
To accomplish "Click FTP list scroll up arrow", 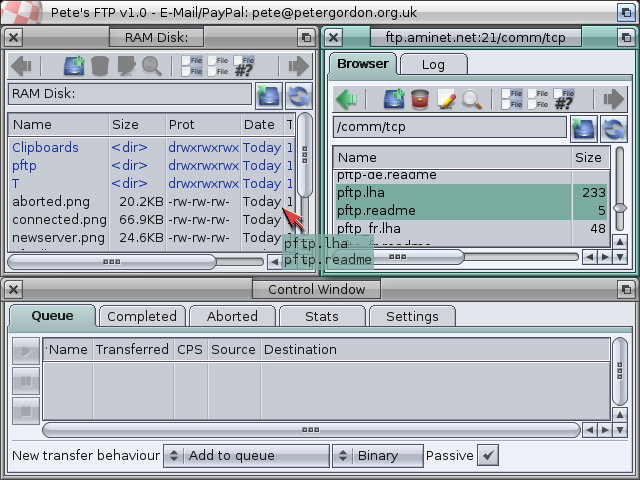I will 620,242.
